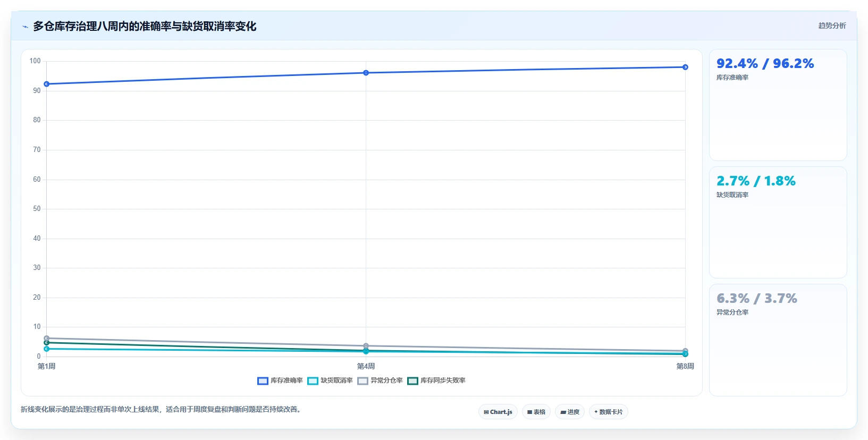Image resolution: width=868 pixels, height=440 pixels.
Task: Click the grey 异常分仓率 legend color box
Action: coord(363,381)
